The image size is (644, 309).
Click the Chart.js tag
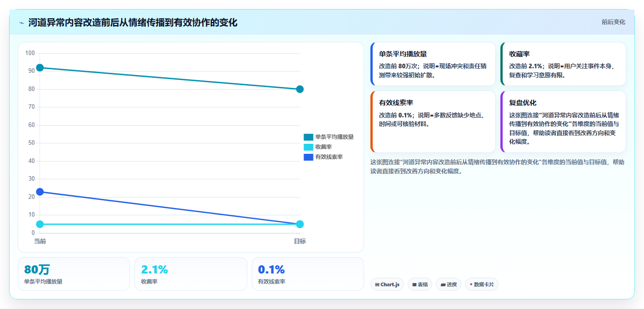pyautogui.click(x=387, y=284)
